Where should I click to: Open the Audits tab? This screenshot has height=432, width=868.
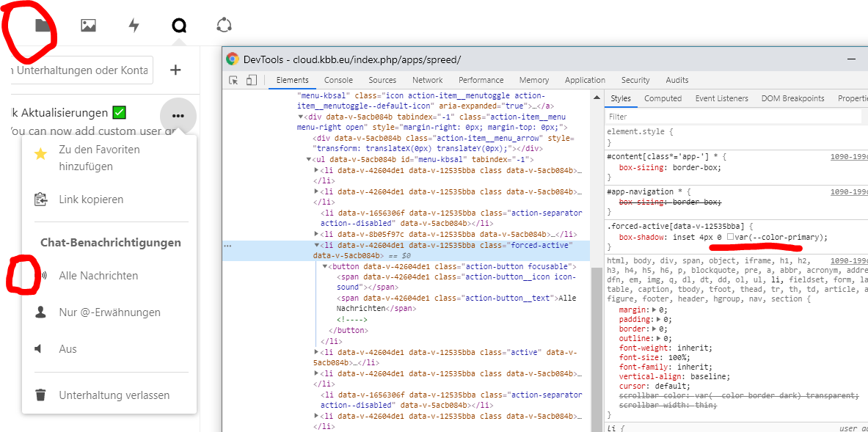(677, 80)
